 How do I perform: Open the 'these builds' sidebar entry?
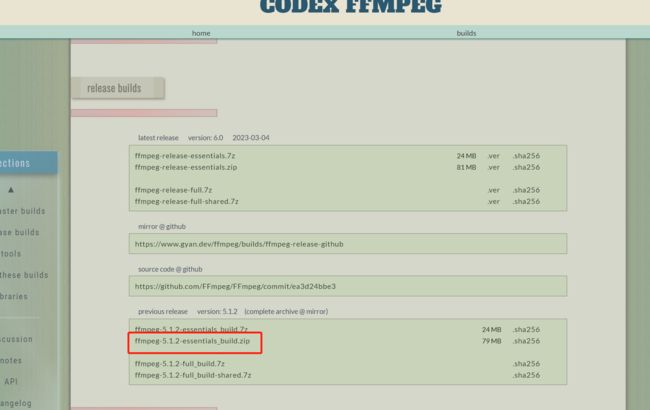point(24,275)
